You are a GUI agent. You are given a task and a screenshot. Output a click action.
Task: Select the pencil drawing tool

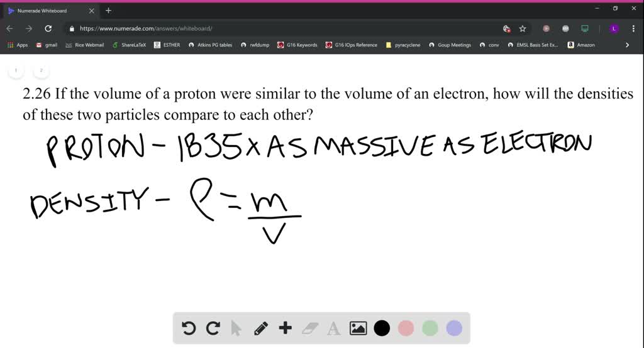(261, 328)
